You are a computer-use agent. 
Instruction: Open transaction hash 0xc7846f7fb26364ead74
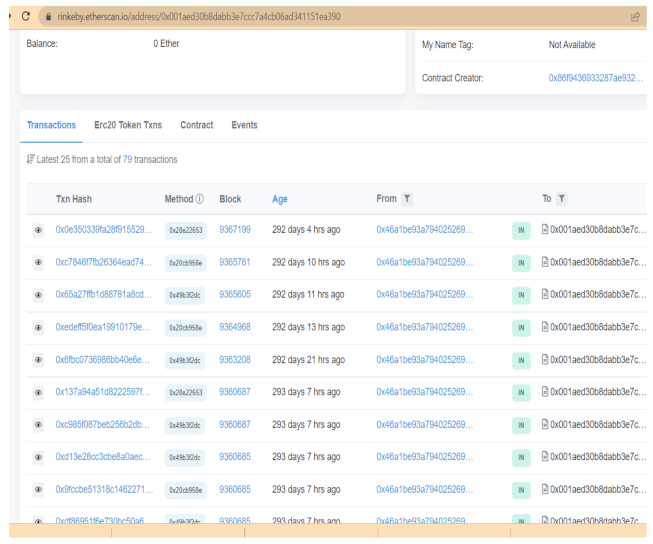pos(104,262)
